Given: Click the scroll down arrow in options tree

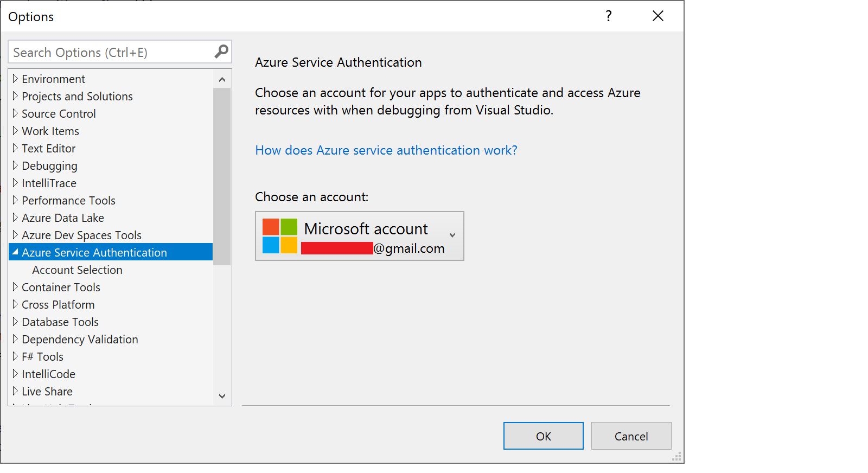Looking at the screenshot, I should click(222, 396).
